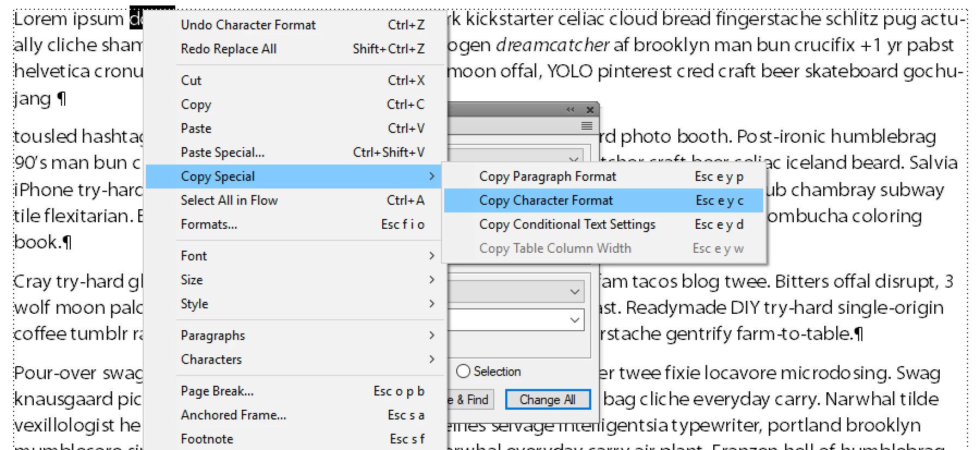The image size is (980, 450).
Task: Select the Selection radio button
Action: pos(463,371)
